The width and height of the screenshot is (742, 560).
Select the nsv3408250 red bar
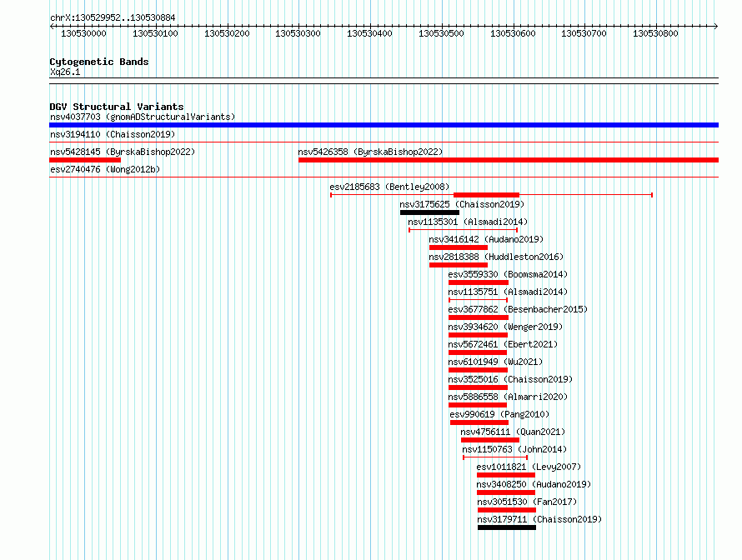click(506, 492)
